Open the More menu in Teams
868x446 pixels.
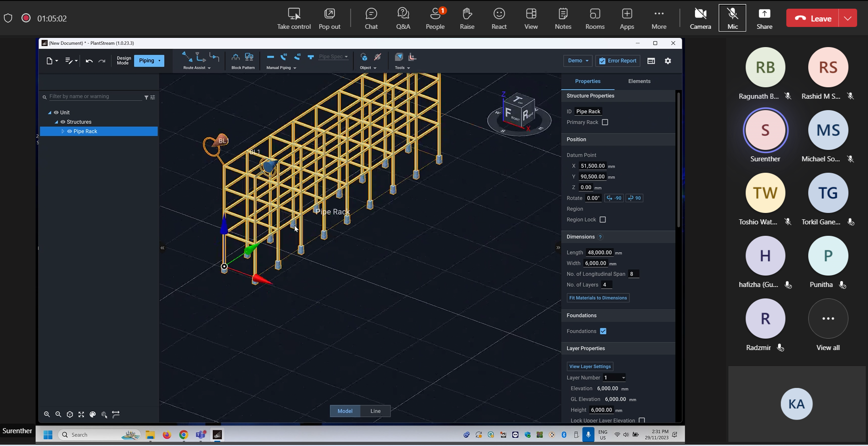tap(659, 18)
